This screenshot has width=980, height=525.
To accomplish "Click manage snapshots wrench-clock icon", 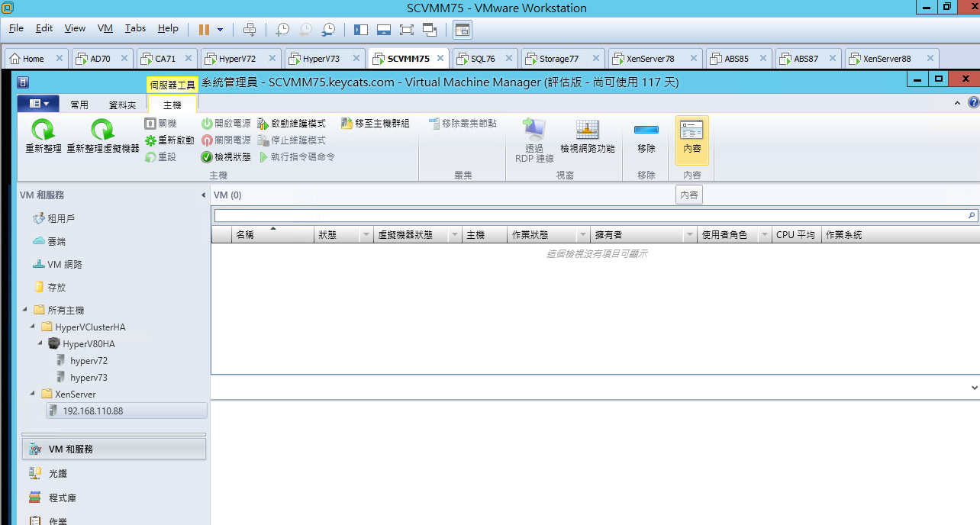I will 328,29.
